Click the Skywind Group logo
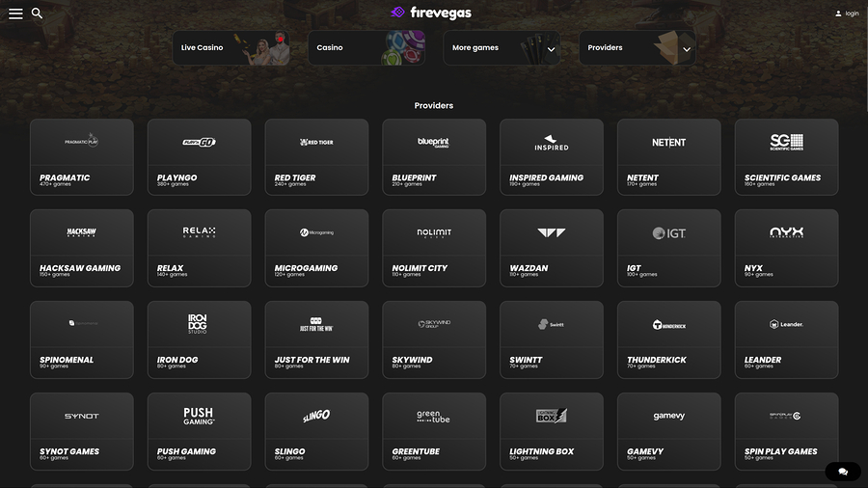 tap(434, 324)
